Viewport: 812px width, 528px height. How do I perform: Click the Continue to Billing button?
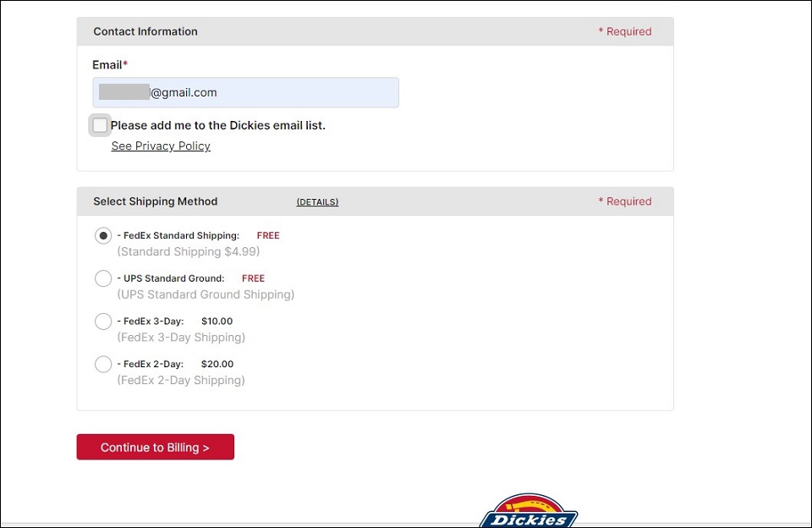(x=156, y=447)
